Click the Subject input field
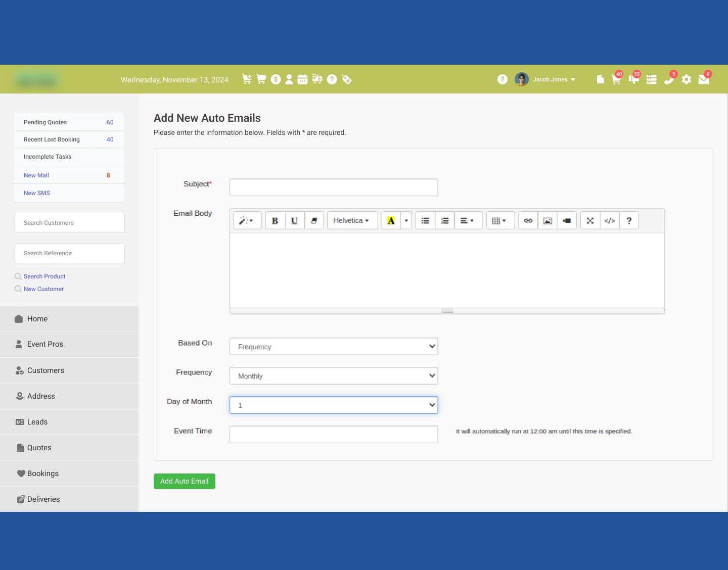The width and height of the screenshot is (728, 570). coord(334,187)
